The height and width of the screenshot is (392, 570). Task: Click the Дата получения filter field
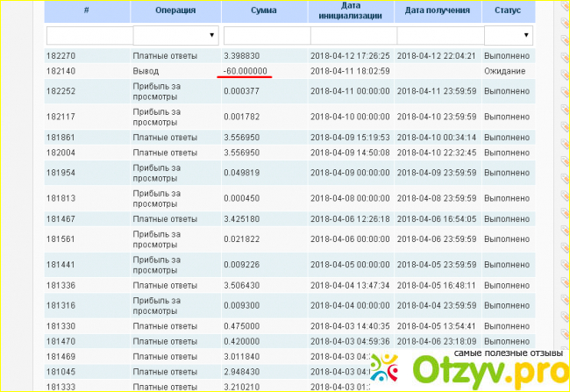point(437,35)
